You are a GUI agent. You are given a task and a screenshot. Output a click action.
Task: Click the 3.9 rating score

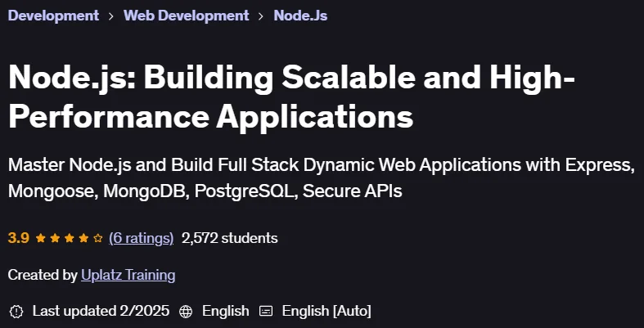(19, 238)
